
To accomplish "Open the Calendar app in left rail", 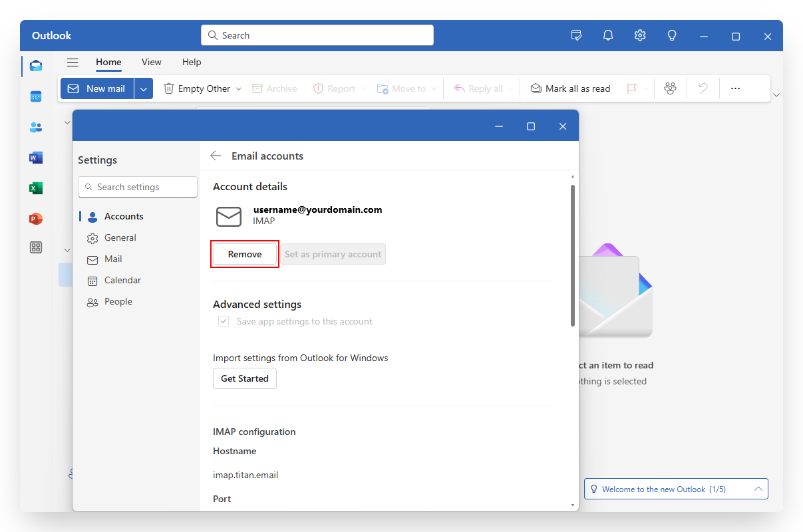I will point(36,96).
